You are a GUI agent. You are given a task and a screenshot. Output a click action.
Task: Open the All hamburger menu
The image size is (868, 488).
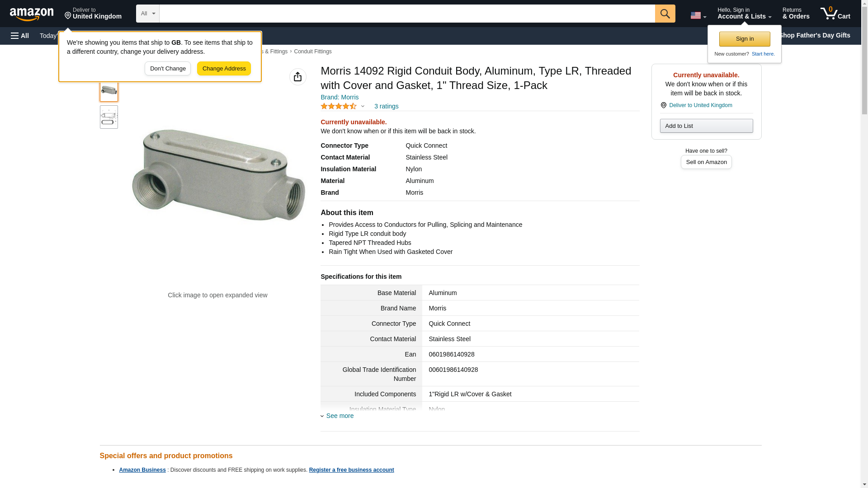[x=20, y=36]
